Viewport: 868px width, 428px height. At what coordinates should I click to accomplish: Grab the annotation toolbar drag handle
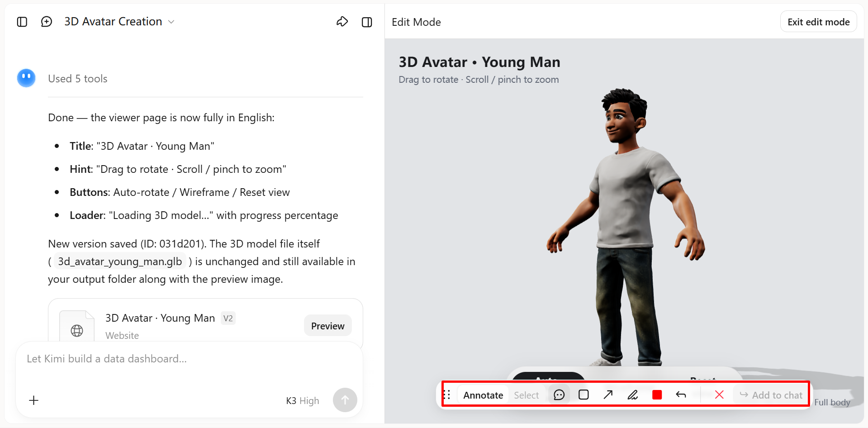click(x=447, y=395)
